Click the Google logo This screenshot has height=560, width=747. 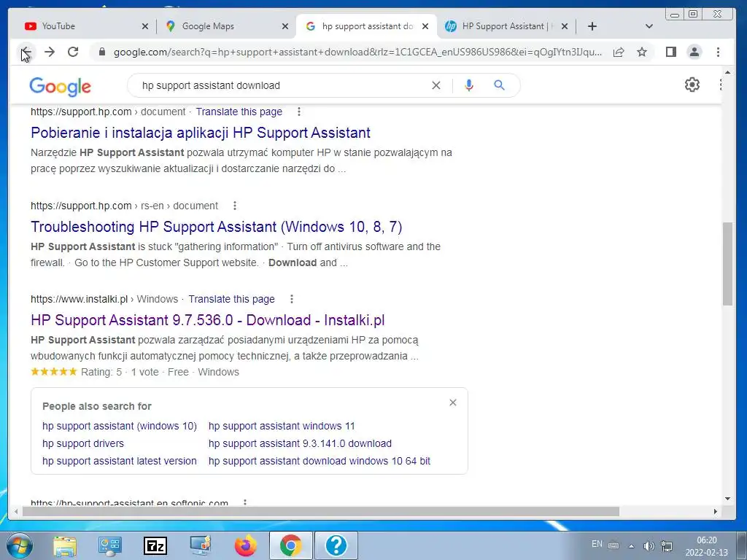point(60,86)
